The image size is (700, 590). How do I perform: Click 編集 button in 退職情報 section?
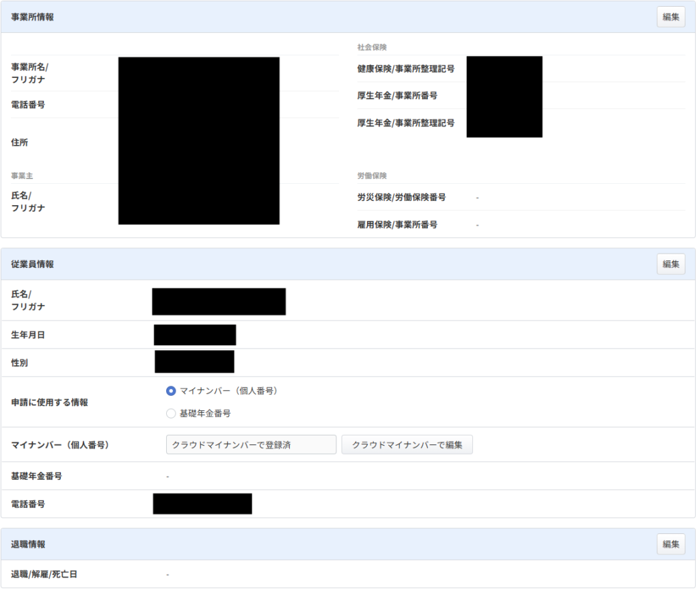[671, 544]
